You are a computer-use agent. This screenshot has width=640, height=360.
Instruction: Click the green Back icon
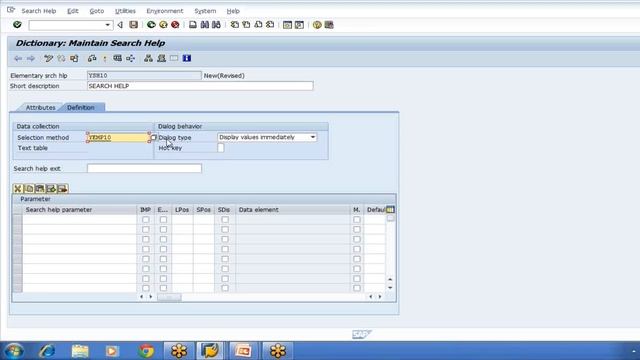pyautogui.click(x=151, y=25)
